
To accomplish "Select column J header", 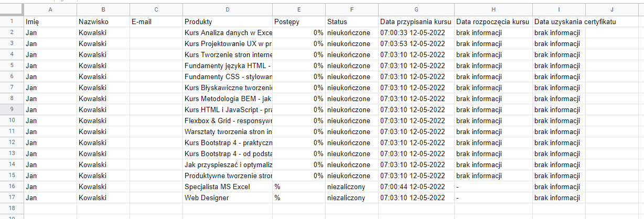I will click(611, 10).
